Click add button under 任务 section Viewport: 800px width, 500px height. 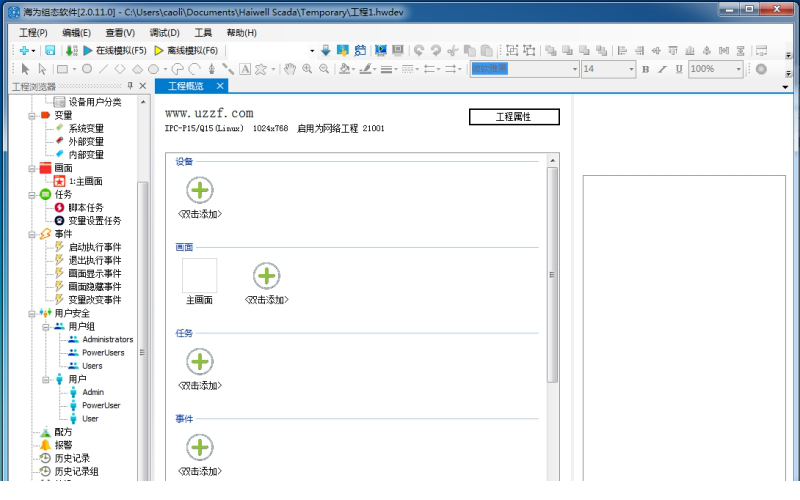point(199,362)
